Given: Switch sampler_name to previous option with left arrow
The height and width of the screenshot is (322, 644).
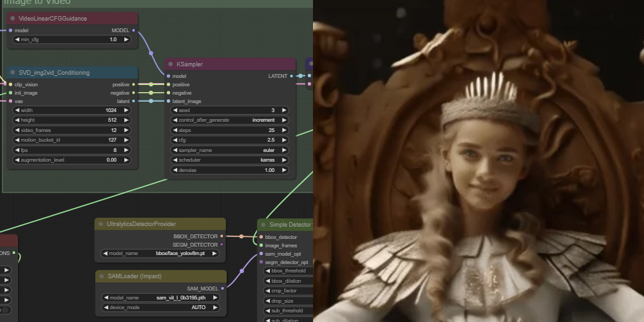Looking at the screenshot, I should [x=175, y=150].
